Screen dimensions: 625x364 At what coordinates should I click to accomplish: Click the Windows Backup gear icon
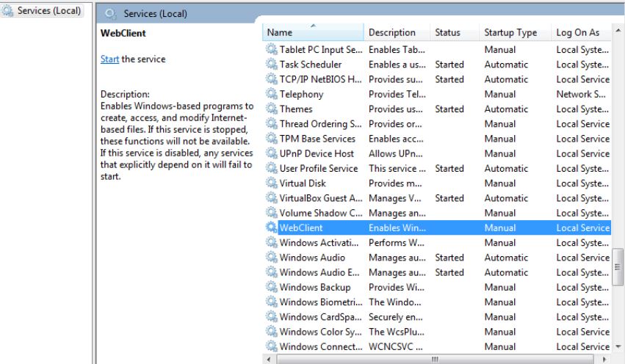click(272, 288)
